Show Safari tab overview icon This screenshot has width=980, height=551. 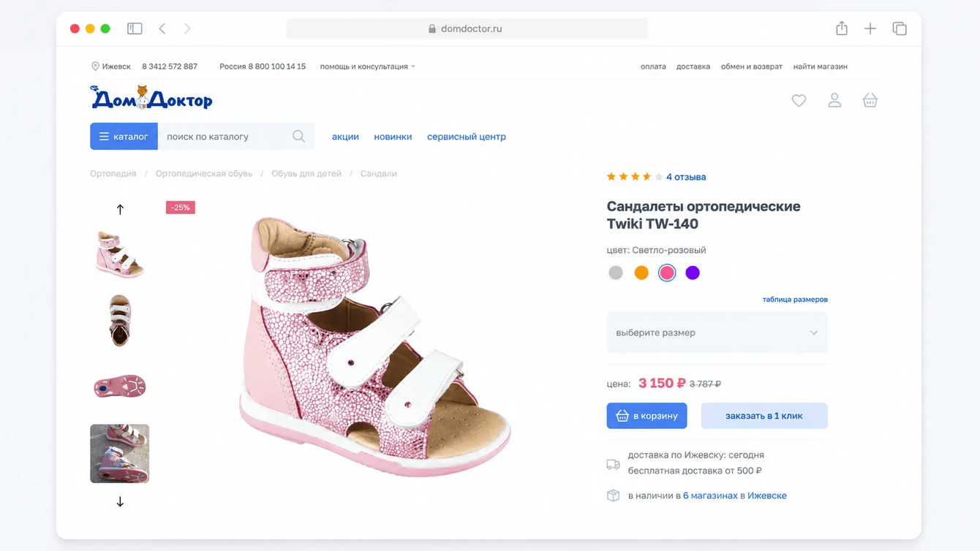(900, 28)
